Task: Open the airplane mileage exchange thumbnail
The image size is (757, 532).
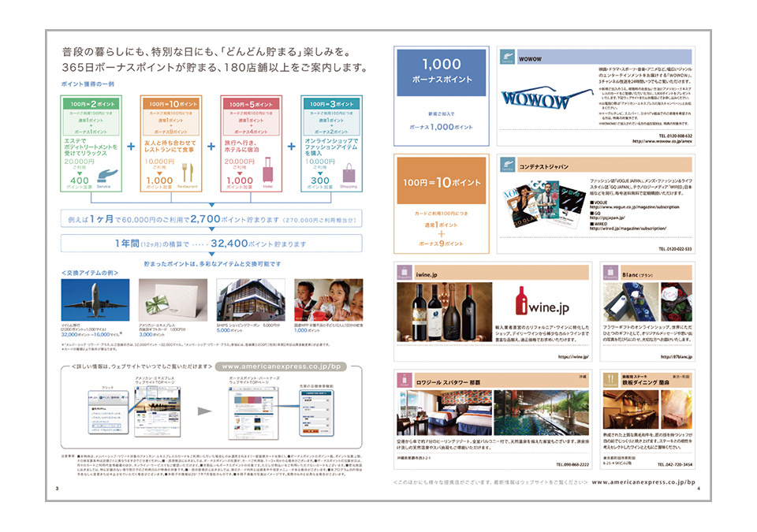Action: point(95,299)
